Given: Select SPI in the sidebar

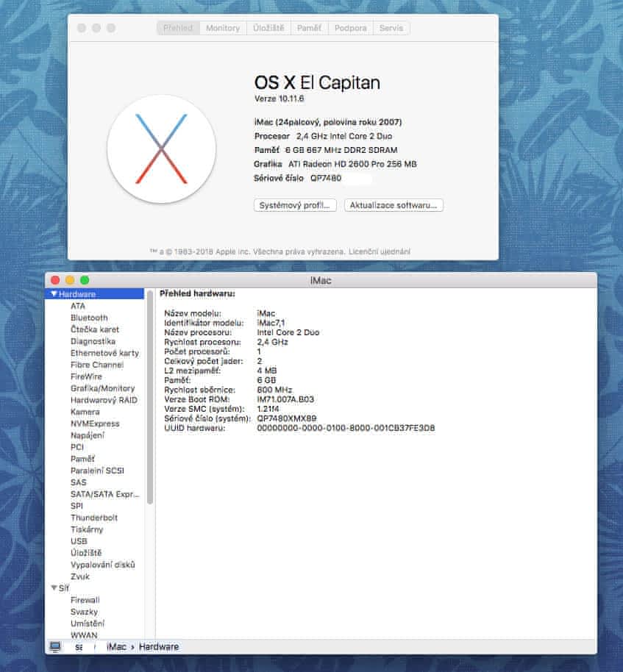Looking at the screenshot, I should (x=76, y=506).
